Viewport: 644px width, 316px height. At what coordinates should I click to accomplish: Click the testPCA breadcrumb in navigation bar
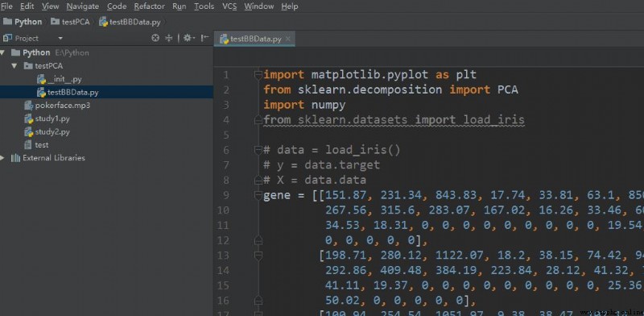70,22
